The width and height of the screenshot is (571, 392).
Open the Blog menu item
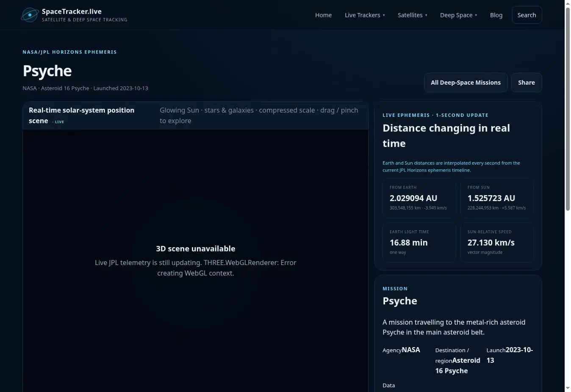point(496,15)
